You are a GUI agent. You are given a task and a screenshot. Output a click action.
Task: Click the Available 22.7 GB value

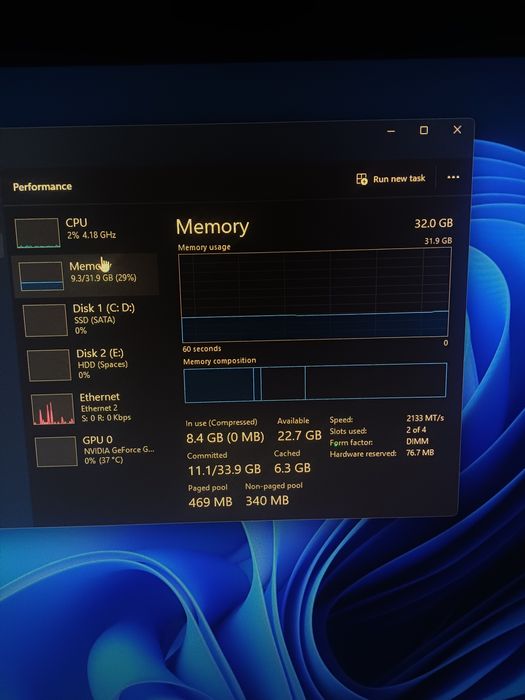299,435
